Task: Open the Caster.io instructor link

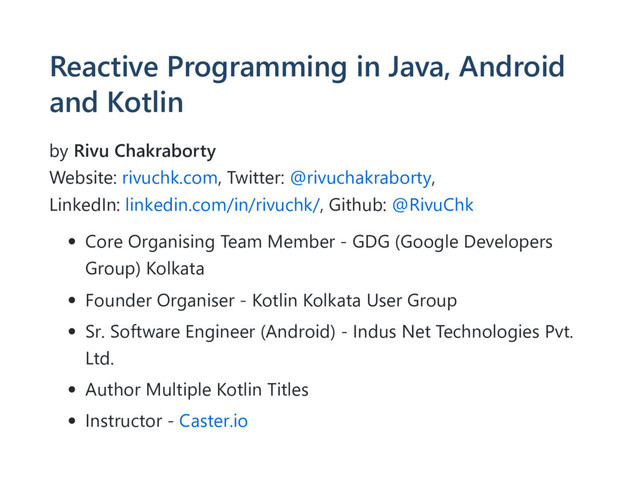Action: click(213, 421)
